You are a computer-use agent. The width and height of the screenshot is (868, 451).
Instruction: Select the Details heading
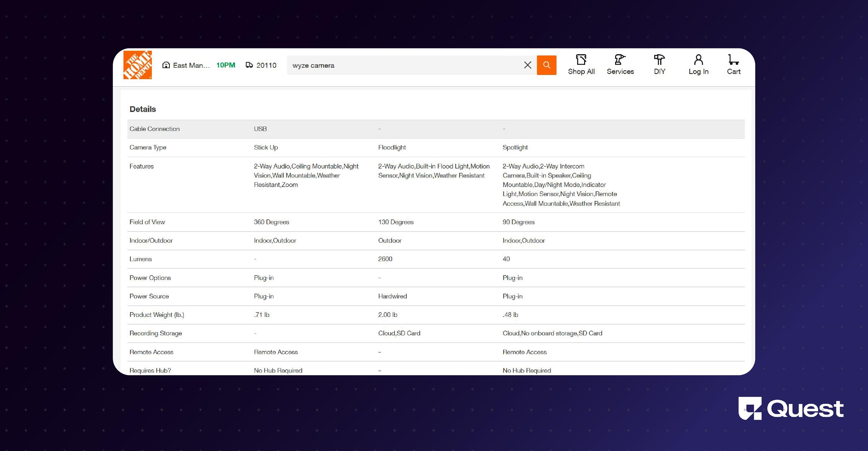point(142,109)
